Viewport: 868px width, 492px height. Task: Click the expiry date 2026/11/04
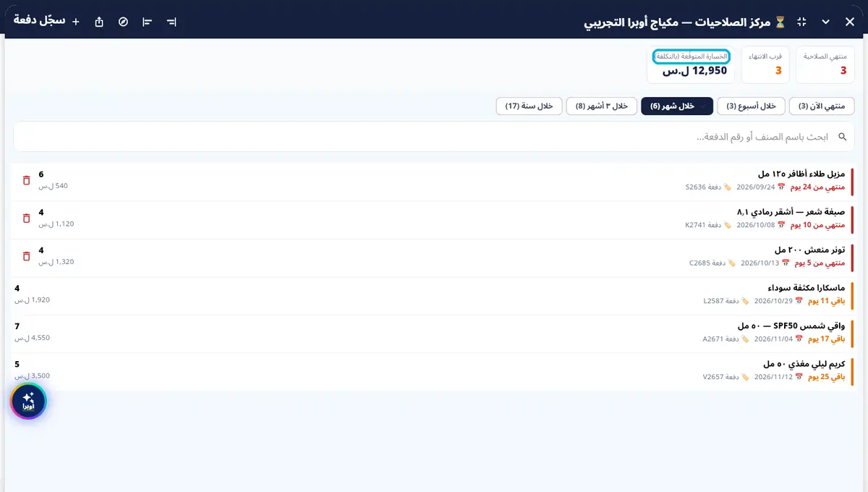(x=773, y=338)
